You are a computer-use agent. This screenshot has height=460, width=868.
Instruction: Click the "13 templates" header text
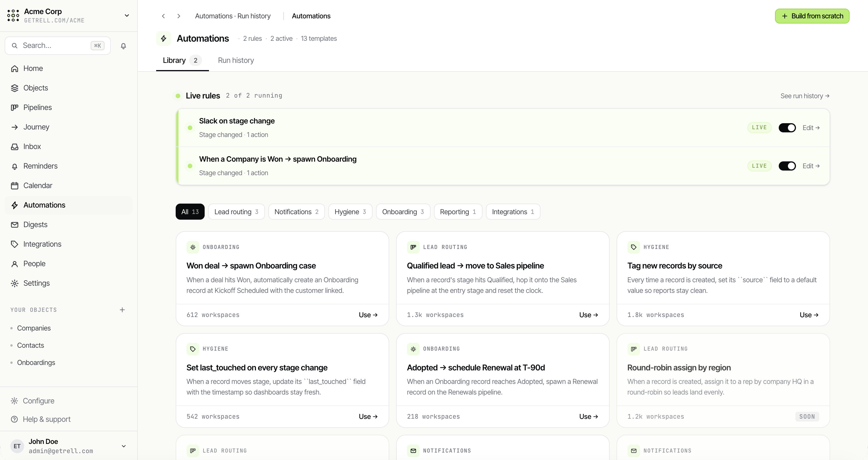point(319,39)
